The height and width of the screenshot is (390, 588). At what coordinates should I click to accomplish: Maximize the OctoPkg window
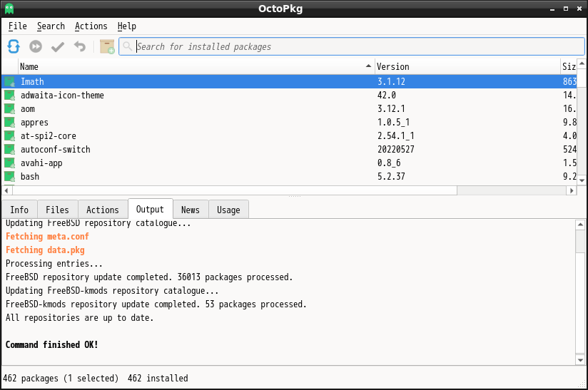(565, 9)
